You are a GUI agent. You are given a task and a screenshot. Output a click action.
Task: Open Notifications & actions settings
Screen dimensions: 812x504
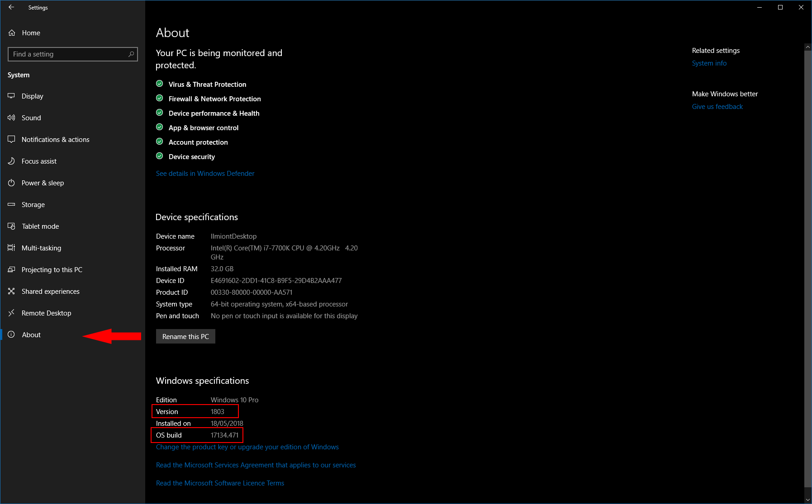click(55, 139)
